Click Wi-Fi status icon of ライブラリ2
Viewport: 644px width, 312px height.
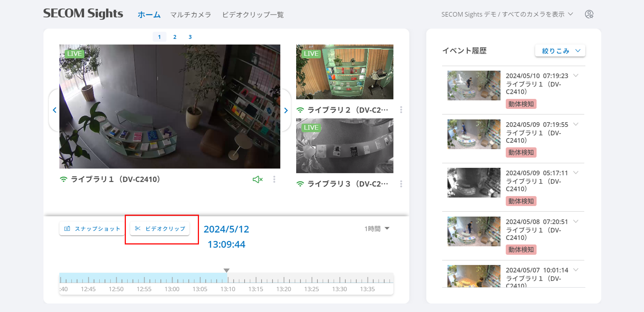(300, 110)
